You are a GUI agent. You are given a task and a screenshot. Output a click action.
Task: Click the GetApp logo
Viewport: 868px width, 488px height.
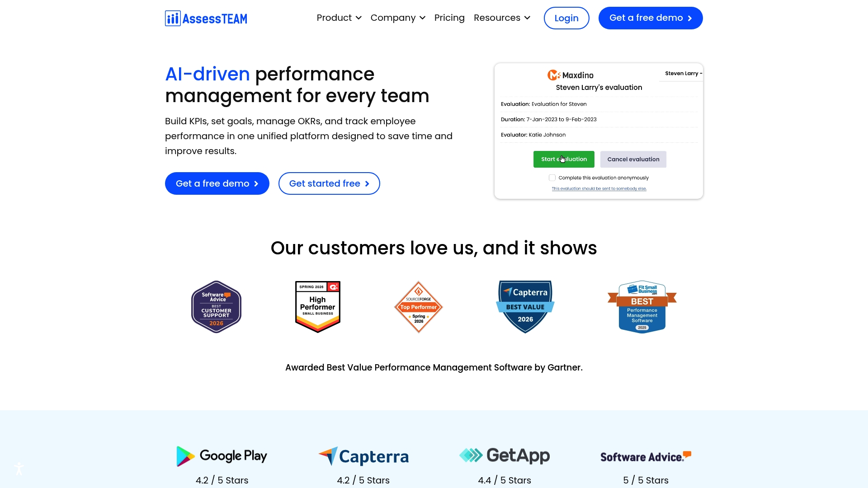[505, 455]
